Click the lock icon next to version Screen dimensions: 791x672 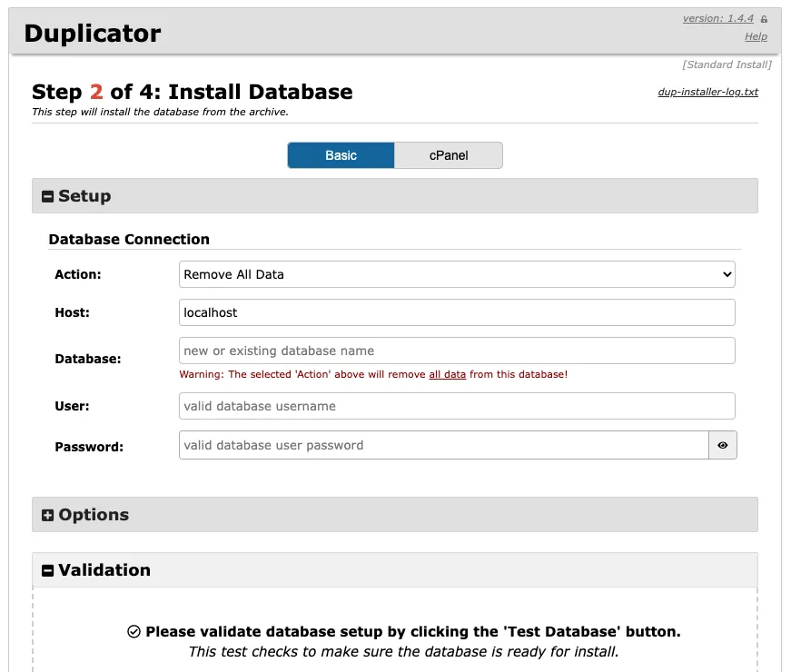coord(765,19)
